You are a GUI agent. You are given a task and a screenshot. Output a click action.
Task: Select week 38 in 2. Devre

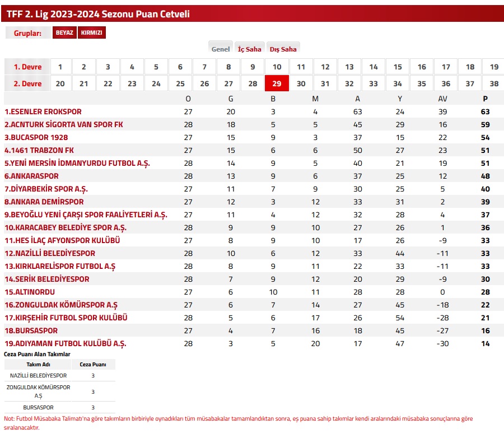pyautogui.click(x=494, y=83)
